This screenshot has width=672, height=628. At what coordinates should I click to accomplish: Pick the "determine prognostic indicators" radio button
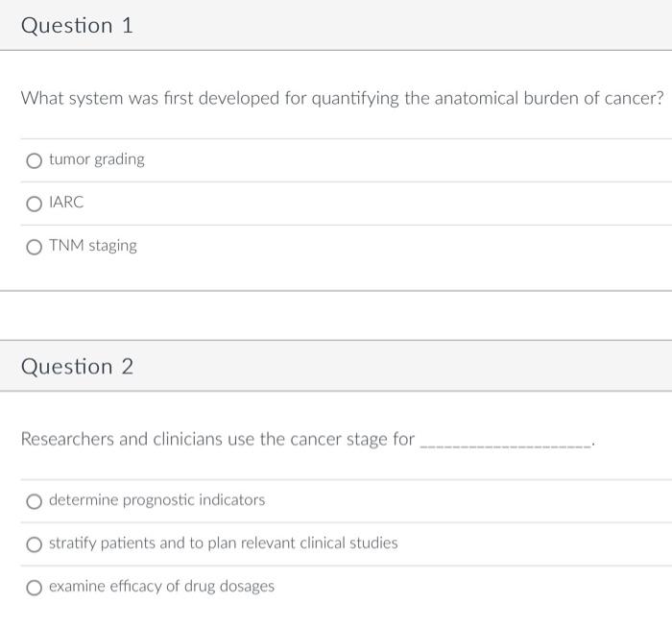35,501
